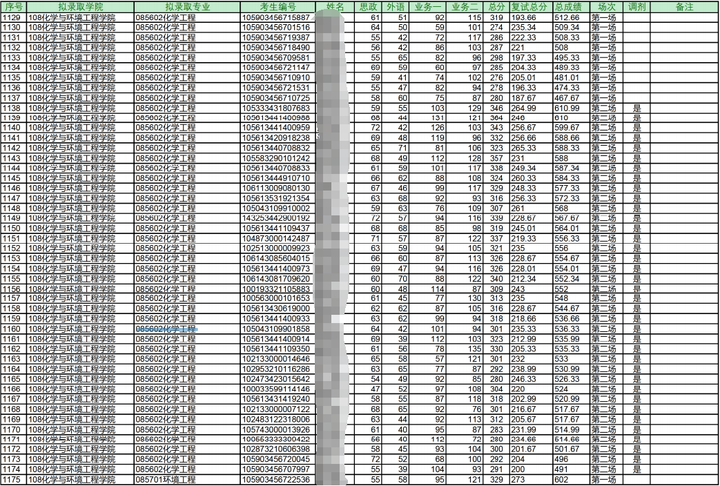
Task: Select sequence number cell 1150
Action: click(14, 228)
